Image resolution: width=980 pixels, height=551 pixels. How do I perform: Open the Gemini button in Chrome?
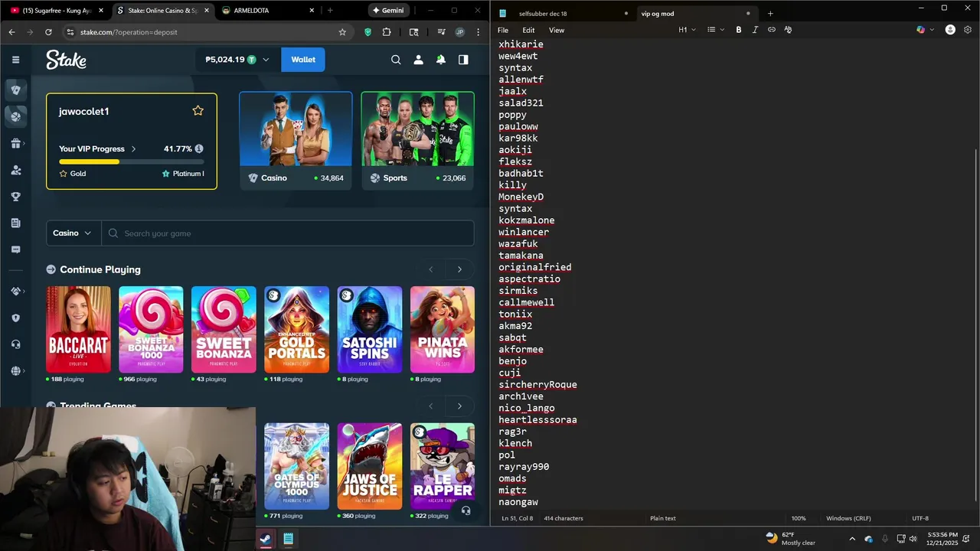pyautogui.click(x=388, y=11)
